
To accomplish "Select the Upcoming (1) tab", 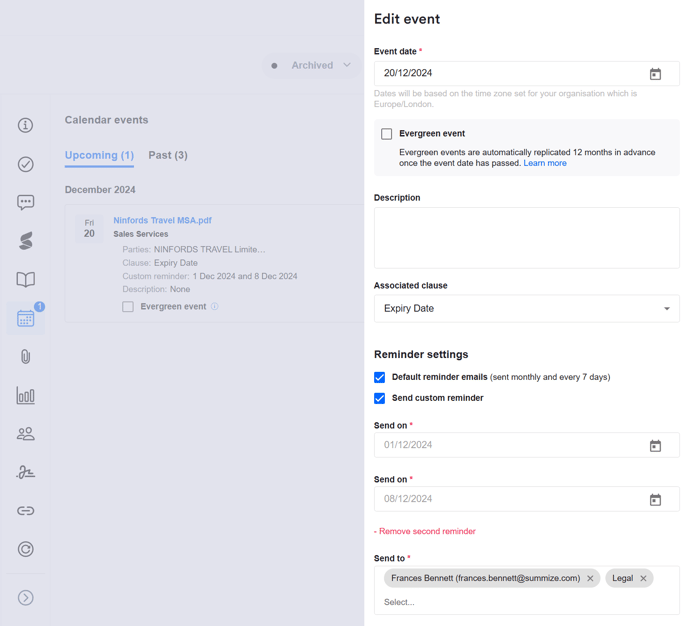I will click(x=99, y=156).
